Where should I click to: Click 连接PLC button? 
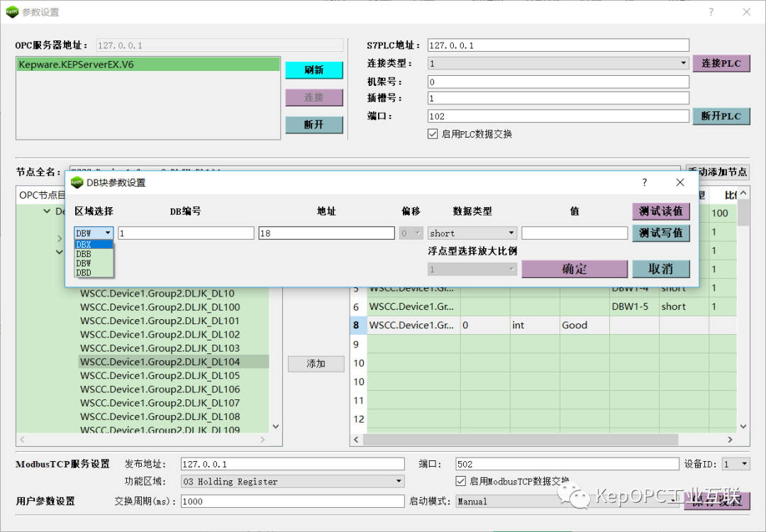coord(721,63)
